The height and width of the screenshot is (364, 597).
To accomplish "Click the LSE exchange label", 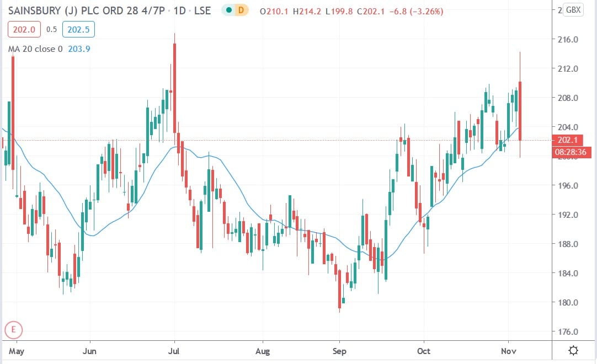I will pyautogui.click(x=204, y=10).
